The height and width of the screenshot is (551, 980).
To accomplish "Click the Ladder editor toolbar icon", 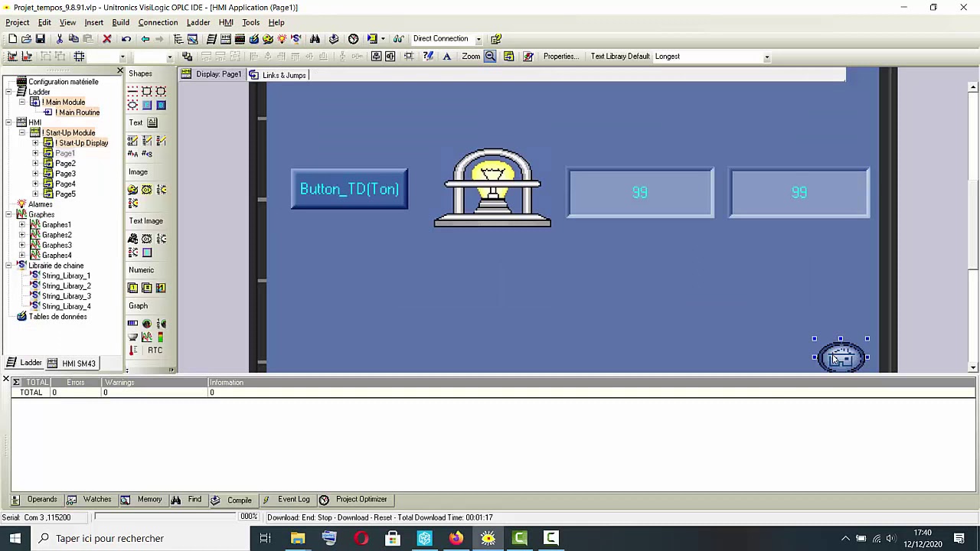I will pyautogui.click(x=212, y=38).
